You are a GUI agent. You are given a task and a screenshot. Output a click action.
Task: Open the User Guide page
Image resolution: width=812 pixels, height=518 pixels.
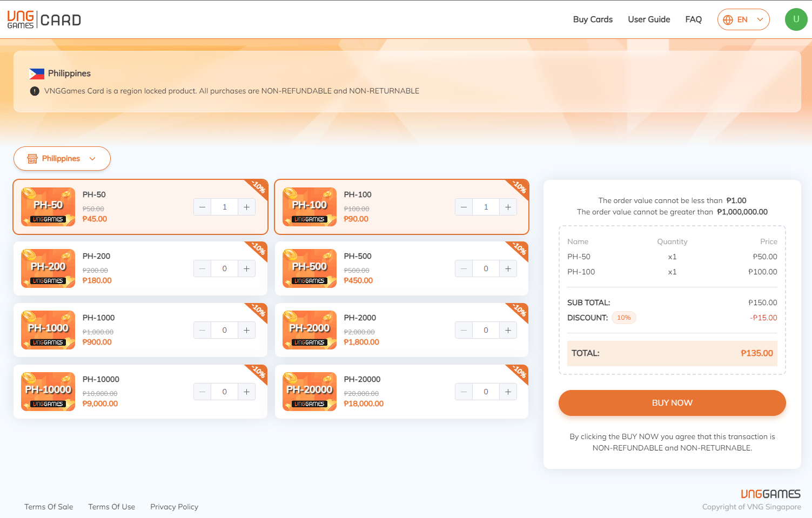click(649, 19)
